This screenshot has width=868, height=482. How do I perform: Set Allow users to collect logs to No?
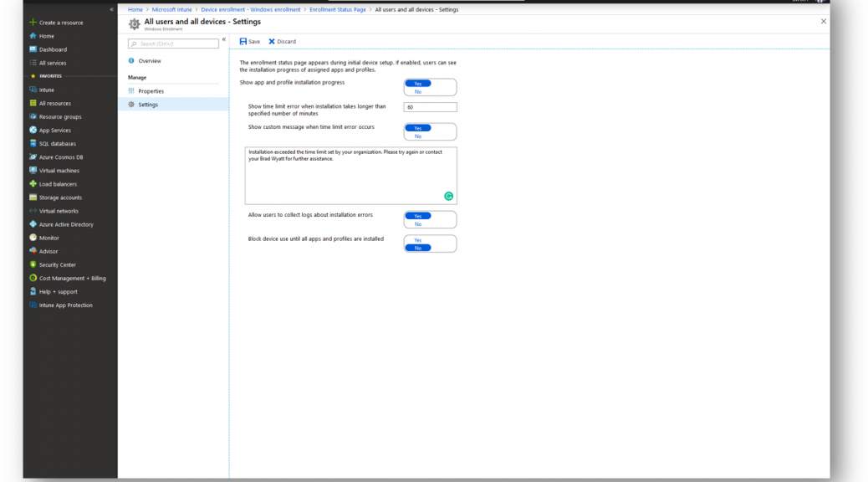pos(418,223)
